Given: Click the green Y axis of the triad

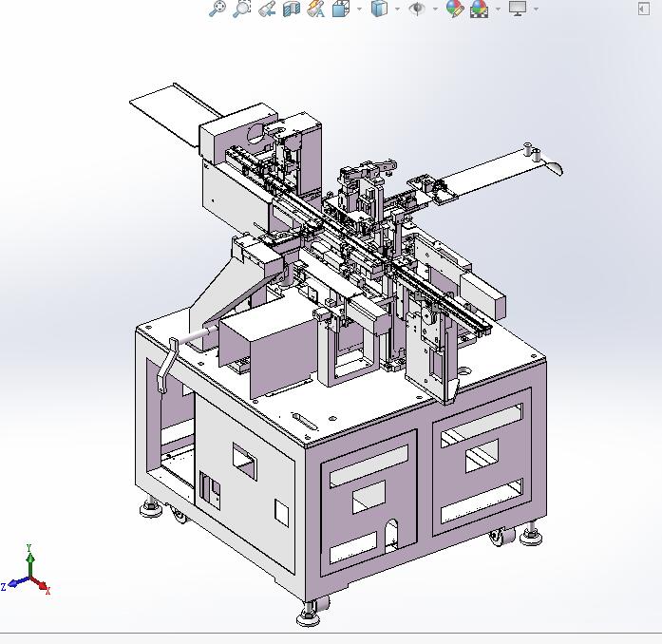Looking at the screenshot, I should coord(30,564).
